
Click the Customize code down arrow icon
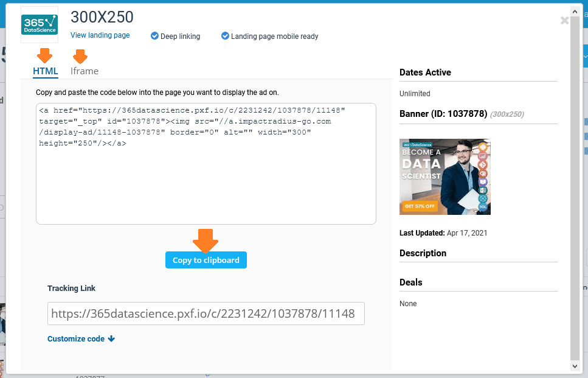coord(111,338)
